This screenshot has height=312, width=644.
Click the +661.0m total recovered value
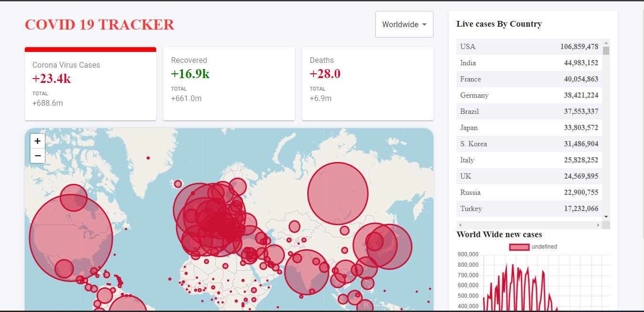point(186,98)
